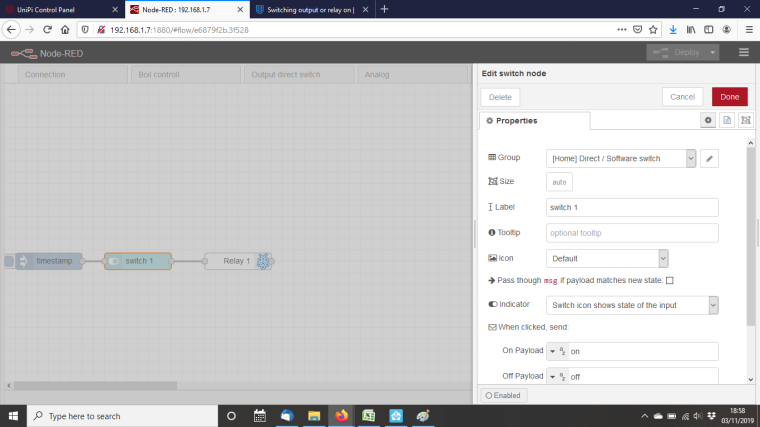The width and height of the screenshot is (760, 427).
Task: Click the horizontal canvas scrollbar
Action: pyautogui.click(x=95, y=386)
